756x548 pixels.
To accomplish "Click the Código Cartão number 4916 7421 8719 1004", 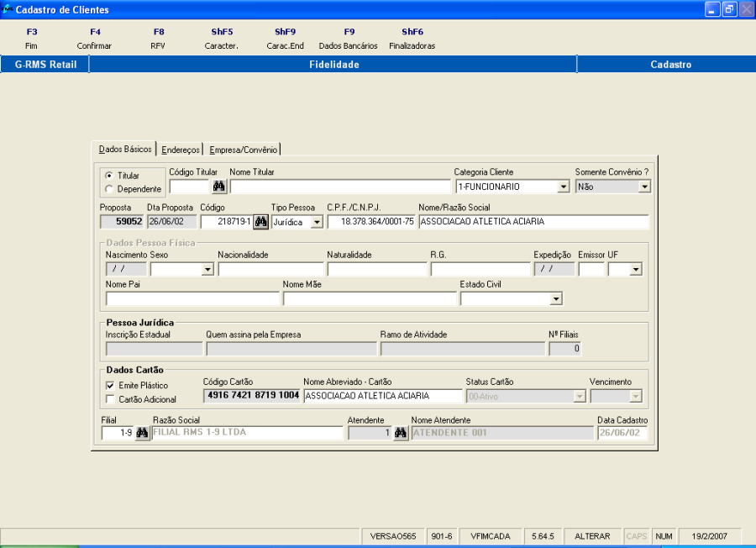I will pyautogui.click(x=252, y=396).
